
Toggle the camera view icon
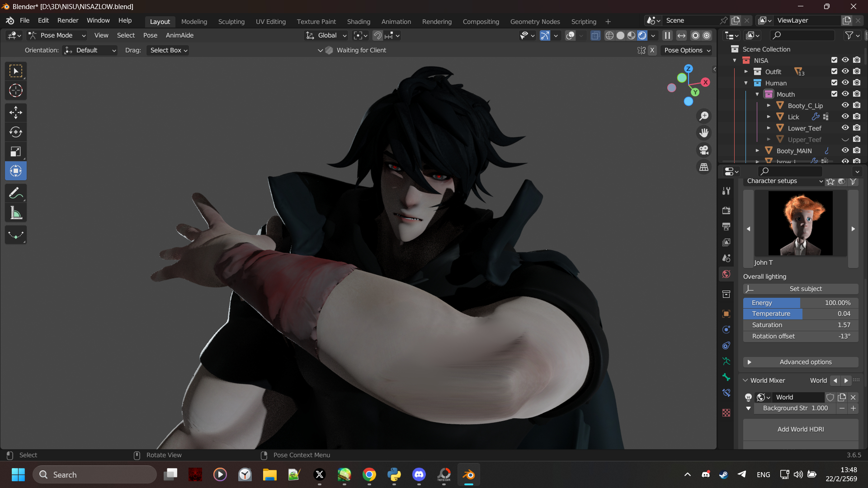pos(704,150)
